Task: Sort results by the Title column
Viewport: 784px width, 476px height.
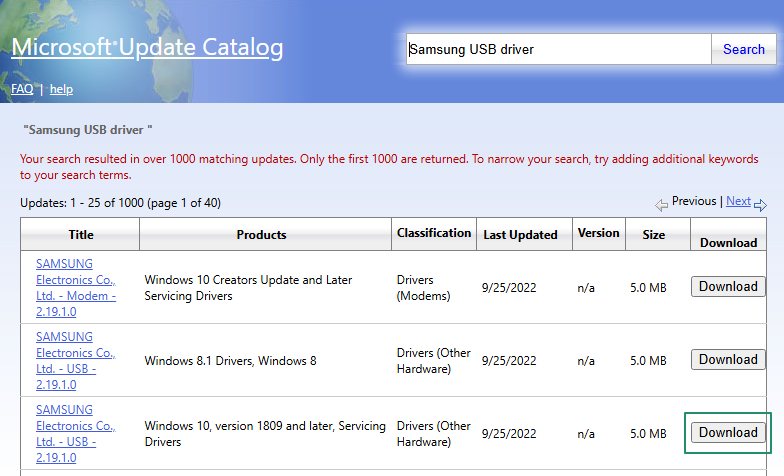Action: pyautogui.click(x=80, y=234)
